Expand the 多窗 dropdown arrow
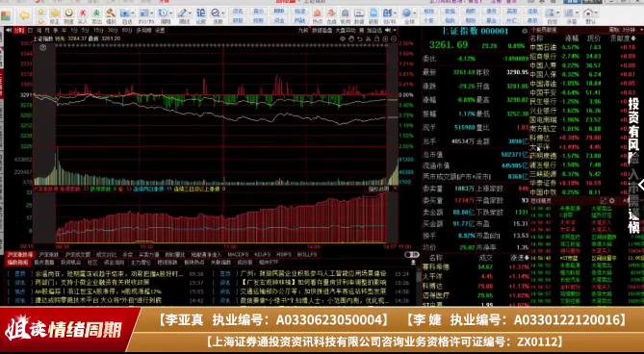Viewport: 644px width, 354px height. click(x=578, y=13)
